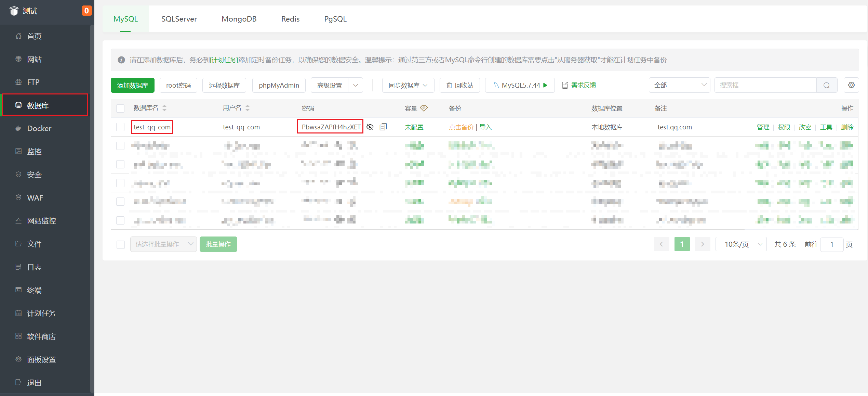Click the search magnifier icon
The image size is (868, 396).
click(x=826, y=85)
